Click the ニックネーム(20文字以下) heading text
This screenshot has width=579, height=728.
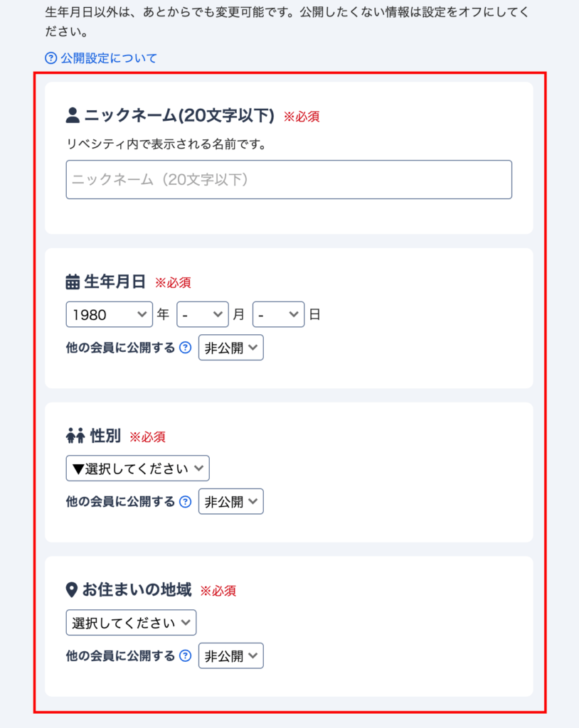[179, 115]
